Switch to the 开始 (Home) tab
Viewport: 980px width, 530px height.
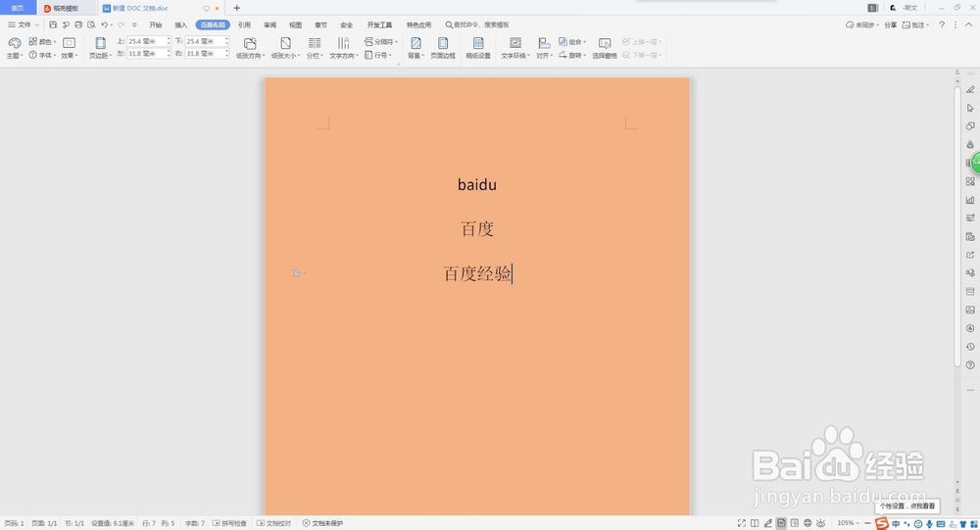pyautogui.click(x=156, y=25)
